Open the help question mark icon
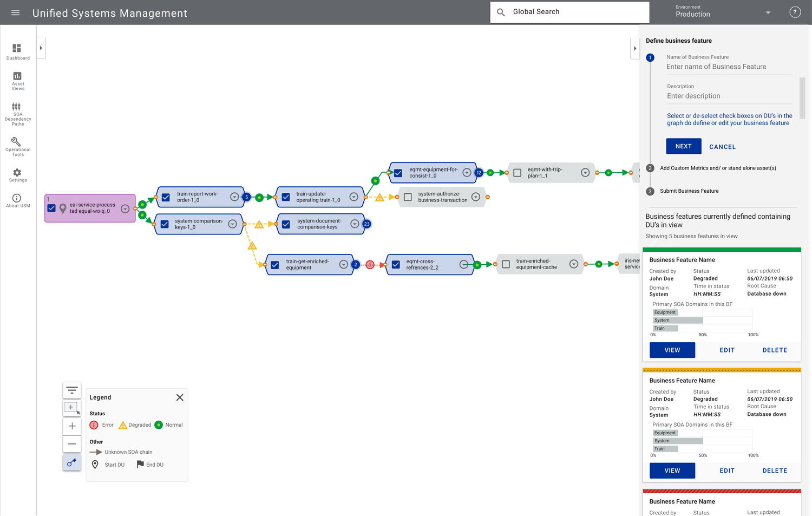Image resolution: width=812 pixels, height=516 pixels. click(795, 12)
